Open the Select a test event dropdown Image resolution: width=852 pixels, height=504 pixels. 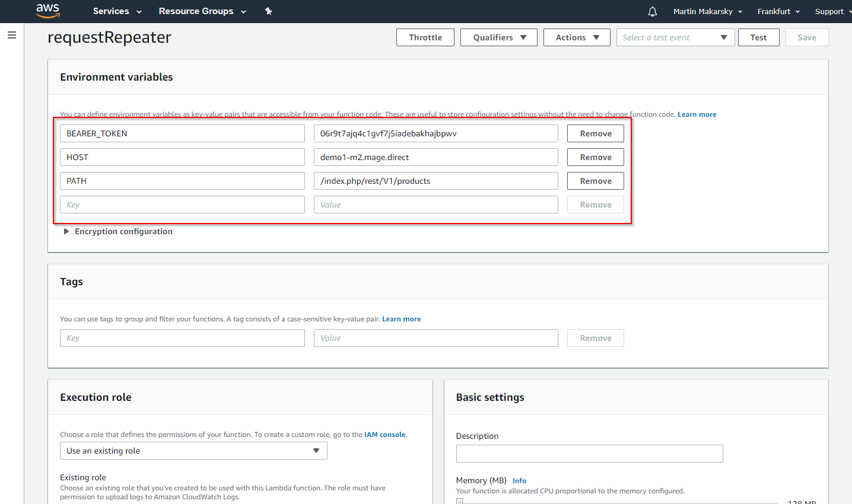(675, 37)
